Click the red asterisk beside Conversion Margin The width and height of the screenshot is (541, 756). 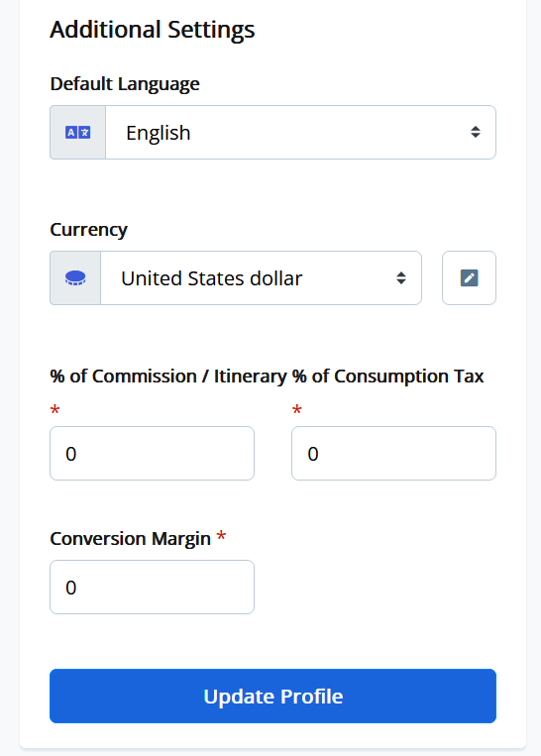[x=221, y=536]
